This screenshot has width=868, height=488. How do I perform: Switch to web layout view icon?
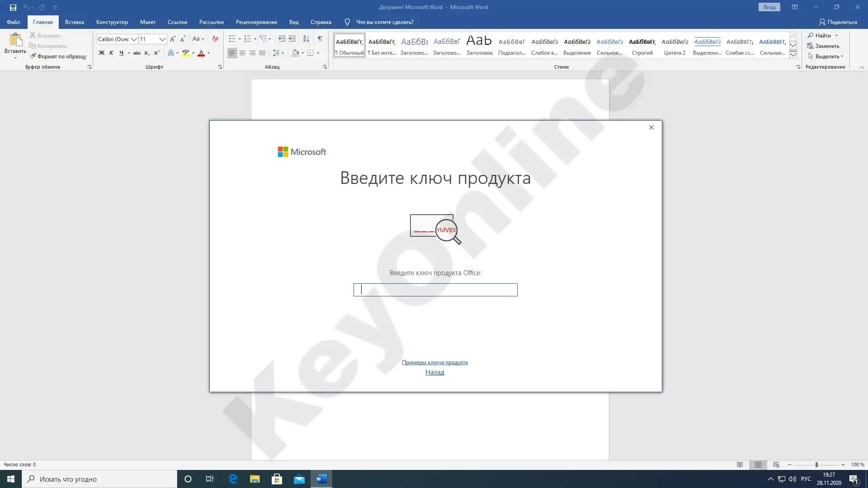(776, 465)
